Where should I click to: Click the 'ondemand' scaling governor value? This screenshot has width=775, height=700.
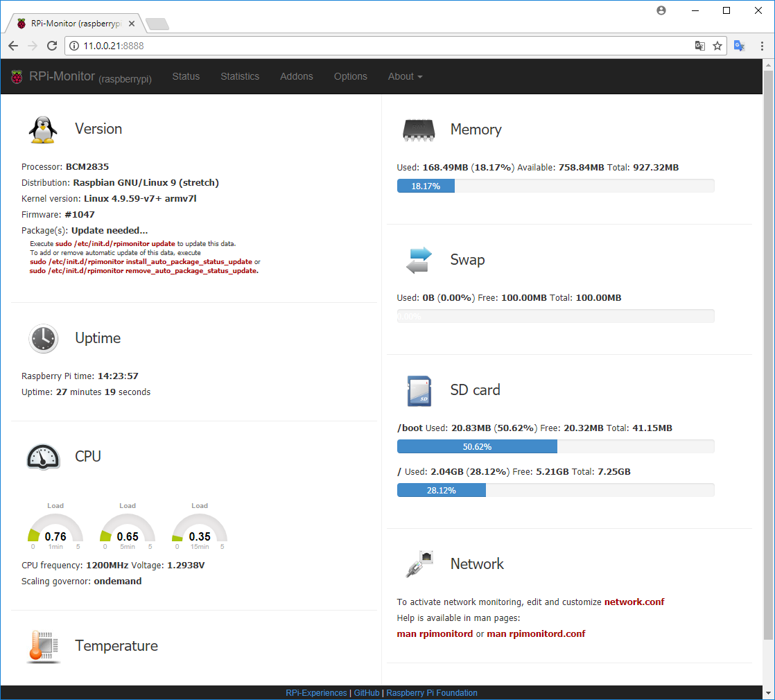coord(118,581)
